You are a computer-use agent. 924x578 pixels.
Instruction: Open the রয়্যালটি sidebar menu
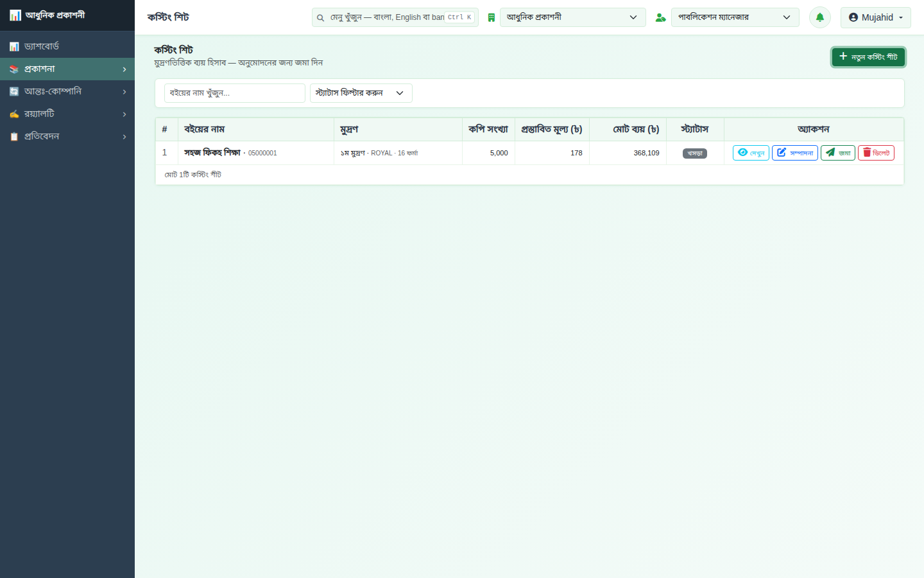(67, 114)
